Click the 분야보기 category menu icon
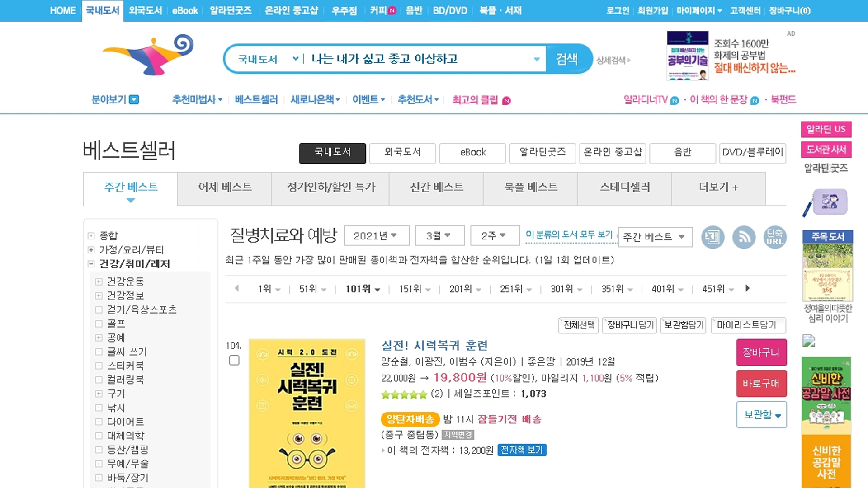Screen dimensions: 868x488 click(134, 100)
